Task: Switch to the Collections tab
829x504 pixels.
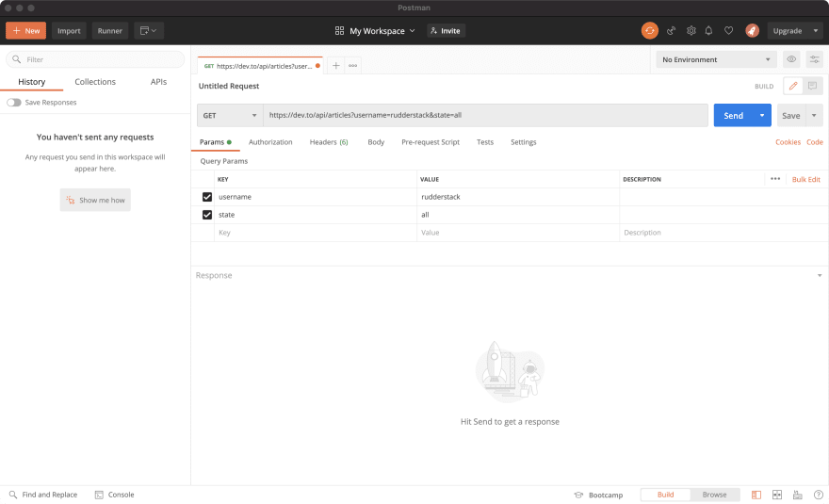Action: click(95, 82)
